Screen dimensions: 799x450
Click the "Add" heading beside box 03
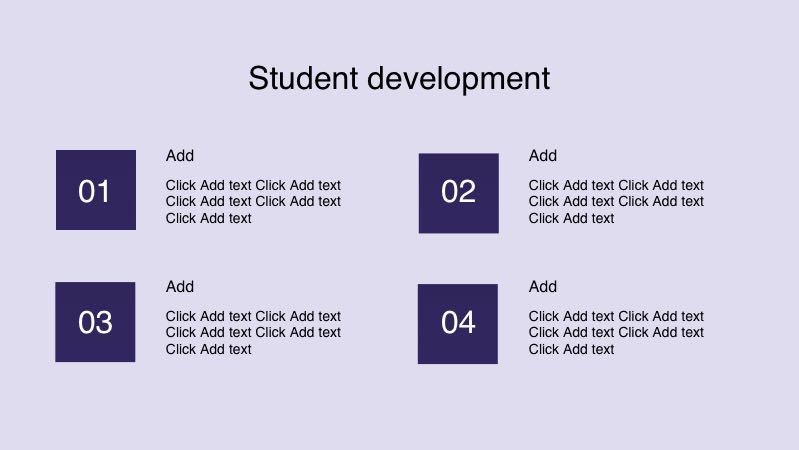180,286
